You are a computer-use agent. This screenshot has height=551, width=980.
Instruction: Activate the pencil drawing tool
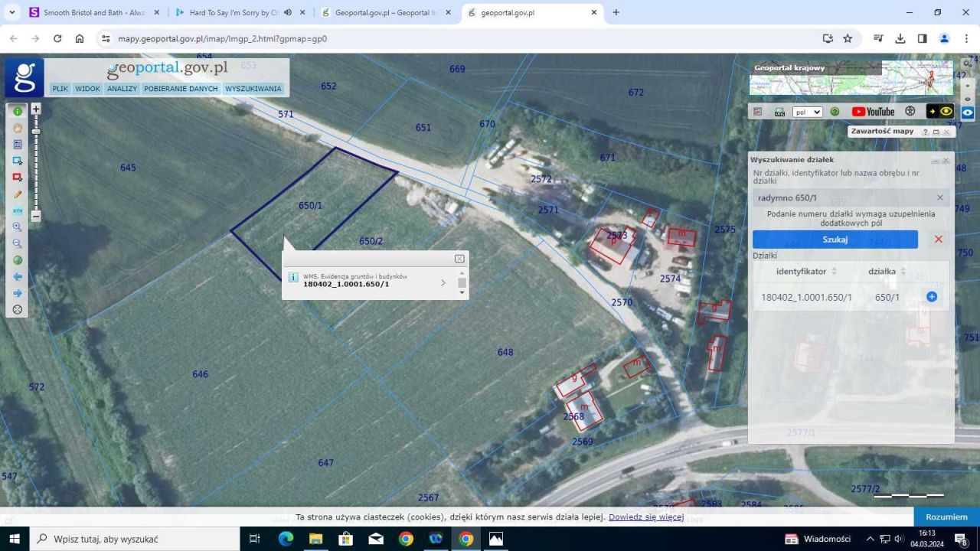(x=17, y=194)
